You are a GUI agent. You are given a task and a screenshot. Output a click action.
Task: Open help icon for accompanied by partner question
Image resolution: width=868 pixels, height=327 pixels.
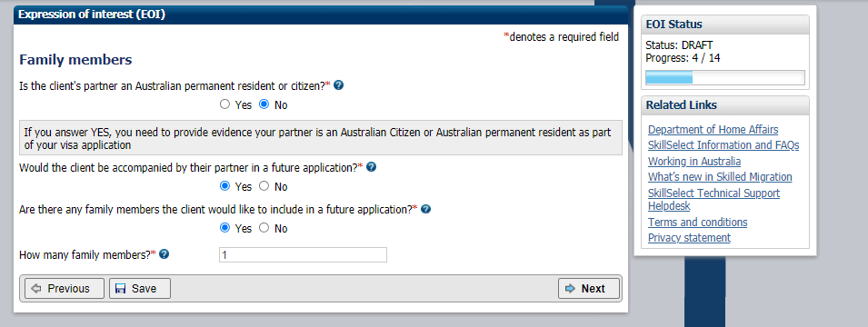(372, 166)
